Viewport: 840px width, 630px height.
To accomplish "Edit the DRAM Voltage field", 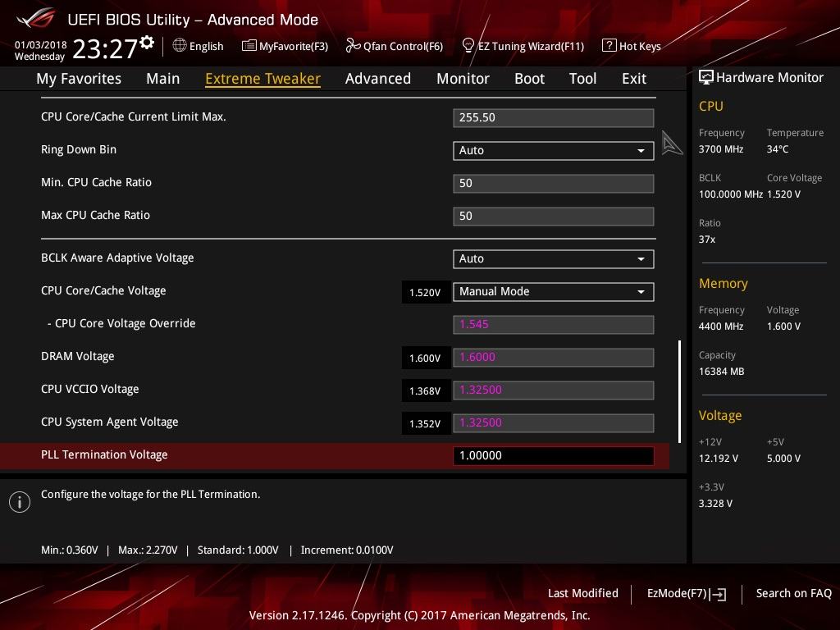I will 553,358.
